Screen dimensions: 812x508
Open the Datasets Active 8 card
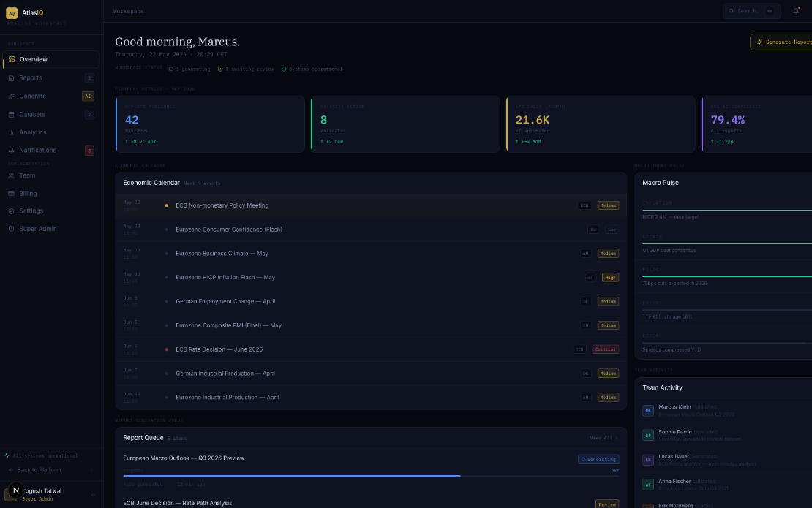pos(405,124)
